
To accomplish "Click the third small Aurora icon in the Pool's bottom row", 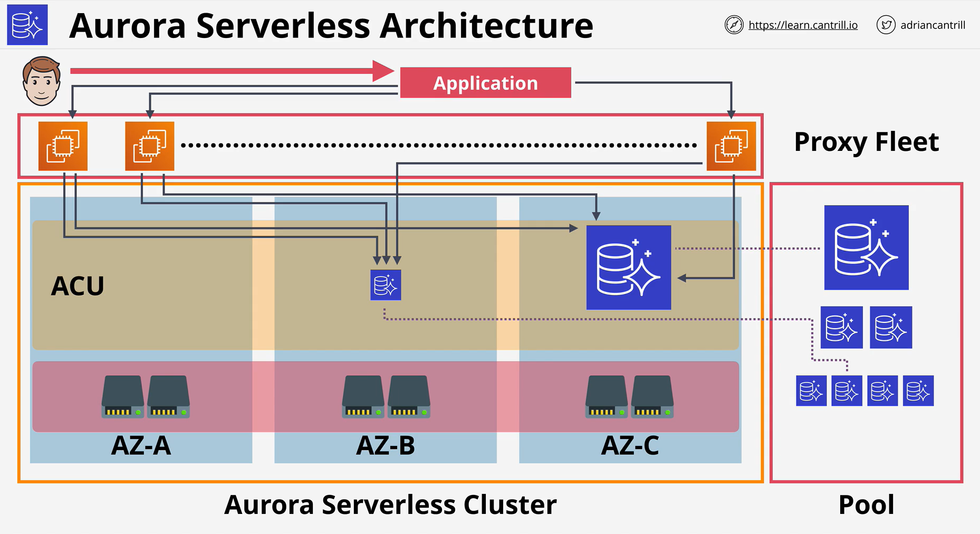I will 882,390.
